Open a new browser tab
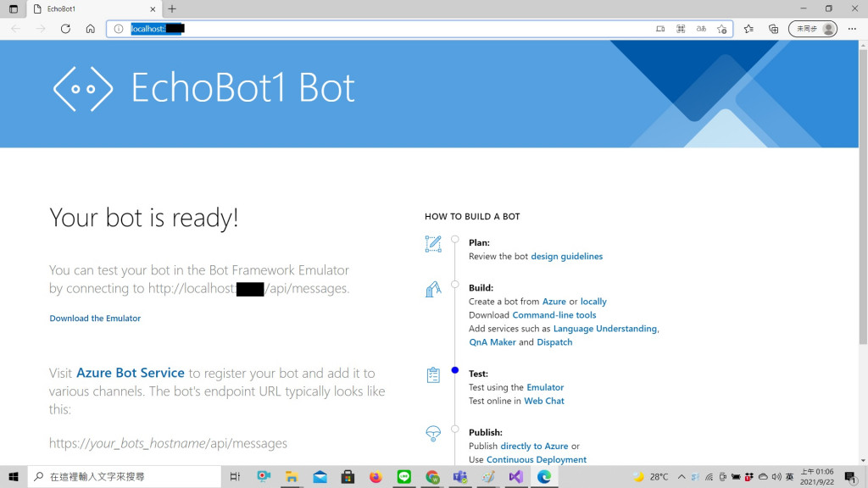 click(x=172, y=8)
